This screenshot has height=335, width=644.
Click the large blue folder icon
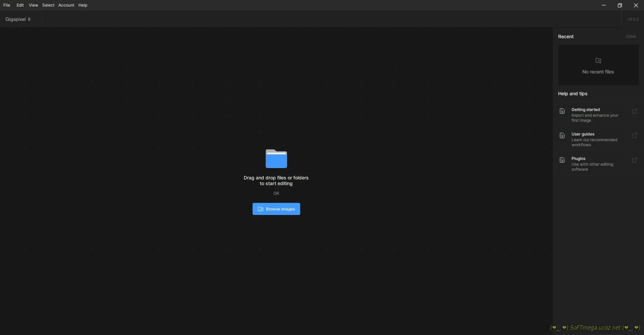(276, 159)
